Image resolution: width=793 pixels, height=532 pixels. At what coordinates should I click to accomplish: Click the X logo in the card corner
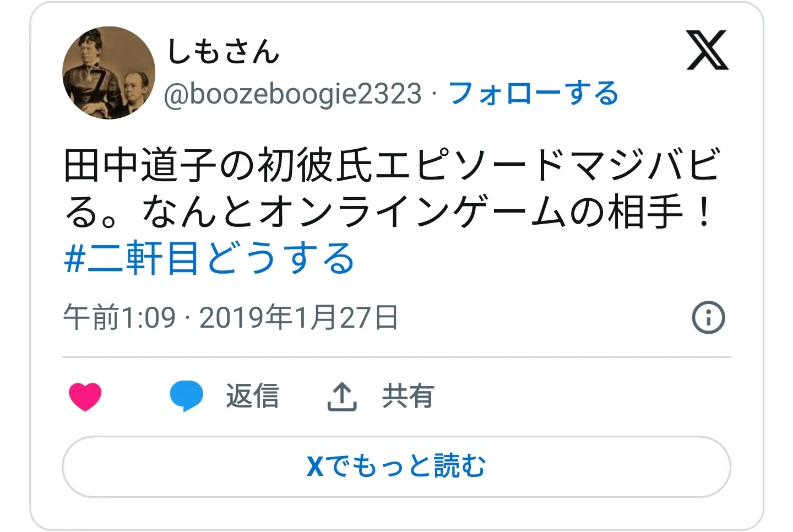[x=707, y=51]
